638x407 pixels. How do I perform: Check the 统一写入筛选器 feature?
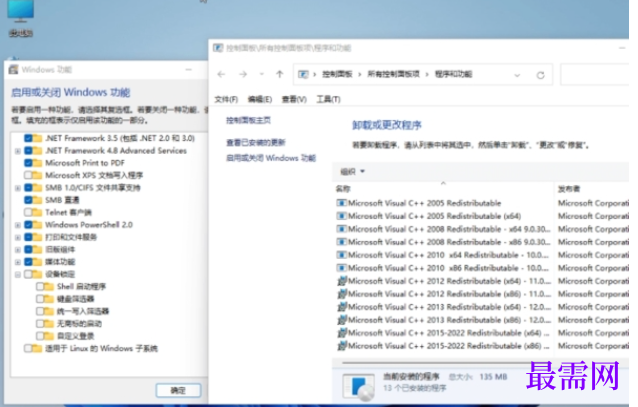(40, 311)
